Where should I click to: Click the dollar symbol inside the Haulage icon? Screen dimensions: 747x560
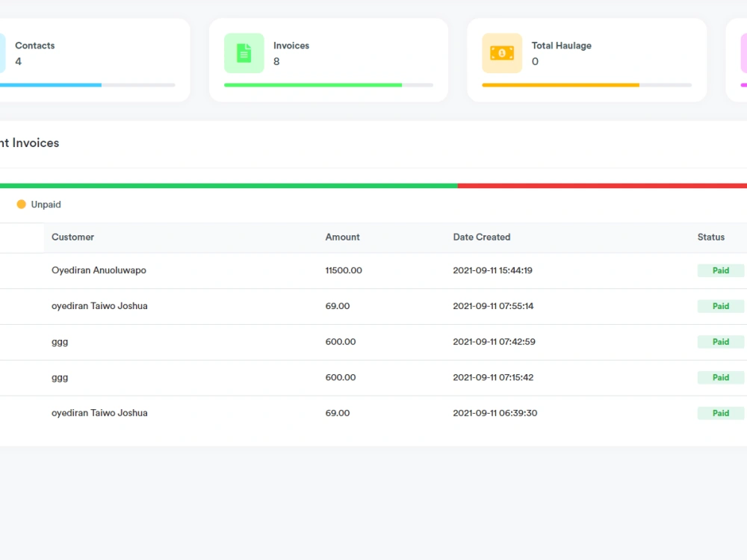502,53
